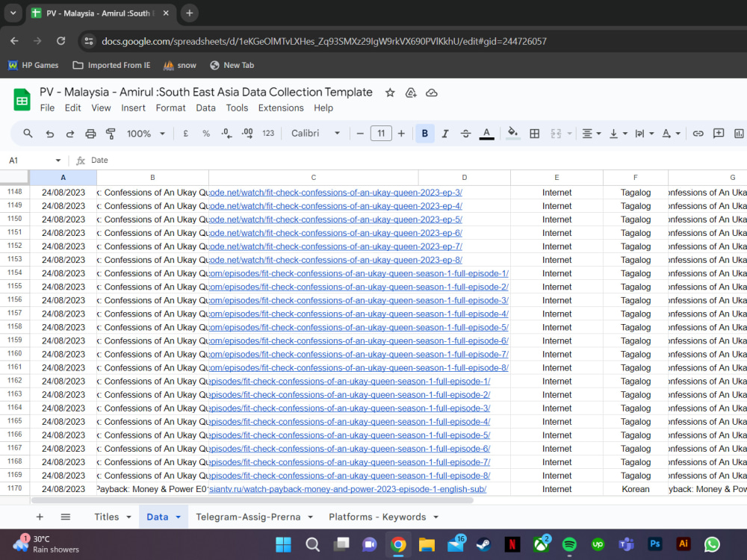Click the Borders icon
Screen dimensions: 747x560
(535, 134)
